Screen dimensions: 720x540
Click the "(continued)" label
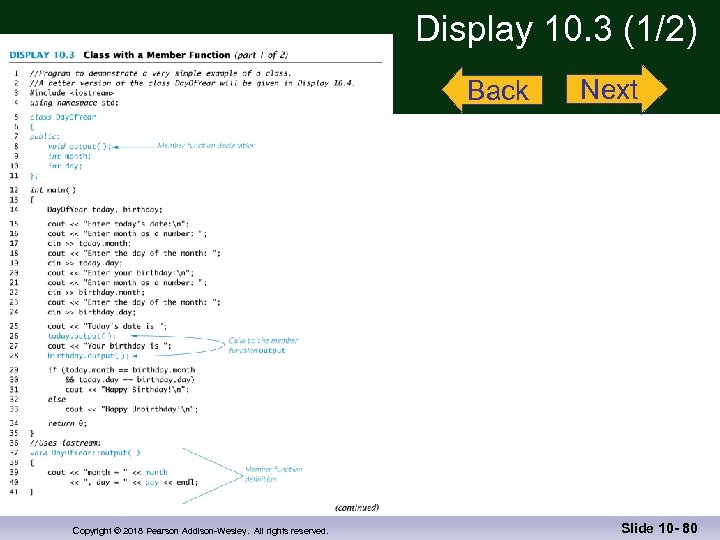pos(357,507)
